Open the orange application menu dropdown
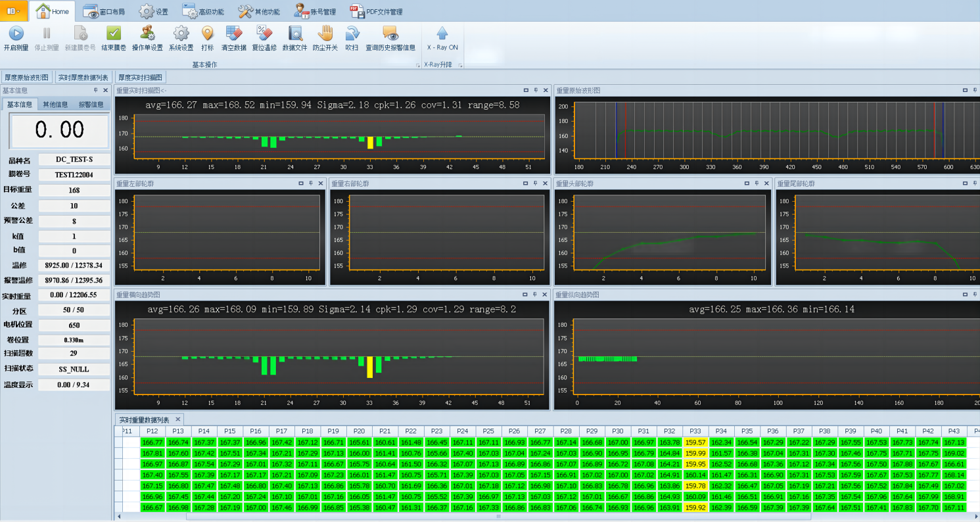The image size is (980, 522). coord(14,11)
